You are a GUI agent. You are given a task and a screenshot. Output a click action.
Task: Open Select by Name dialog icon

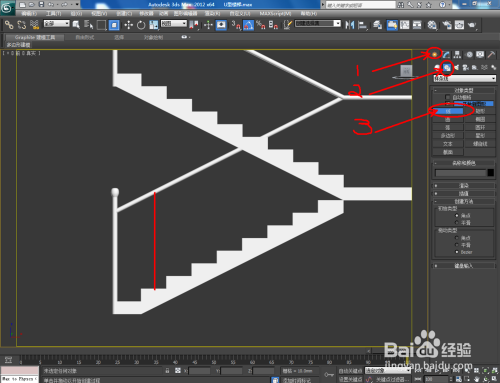click(89, 25)
